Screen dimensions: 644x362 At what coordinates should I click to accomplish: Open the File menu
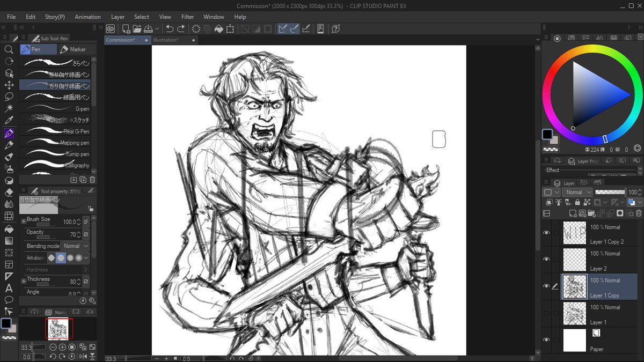11,17
